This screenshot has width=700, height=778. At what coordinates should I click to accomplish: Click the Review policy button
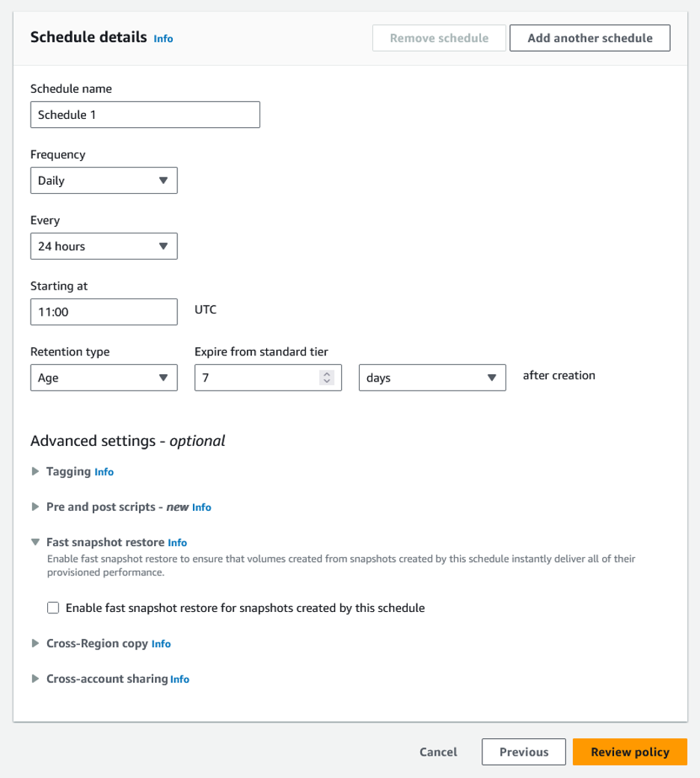pos(630,752)
